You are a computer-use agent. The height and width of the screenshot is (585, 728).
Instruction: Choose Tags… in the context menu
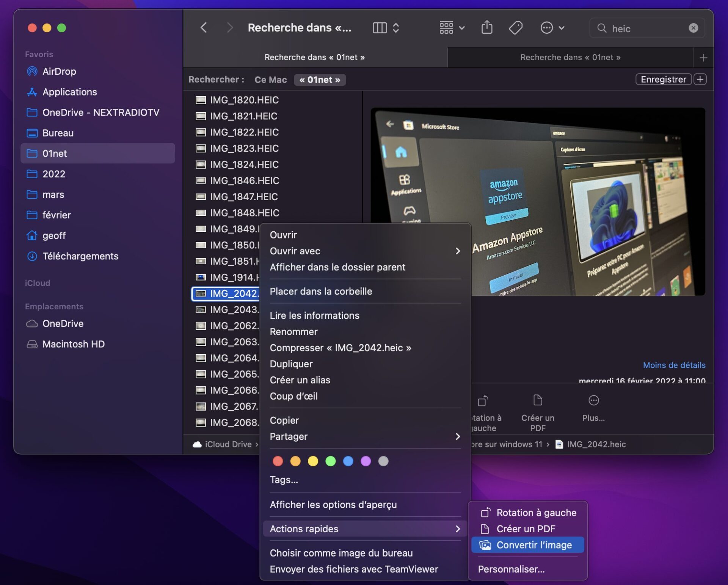365,480
